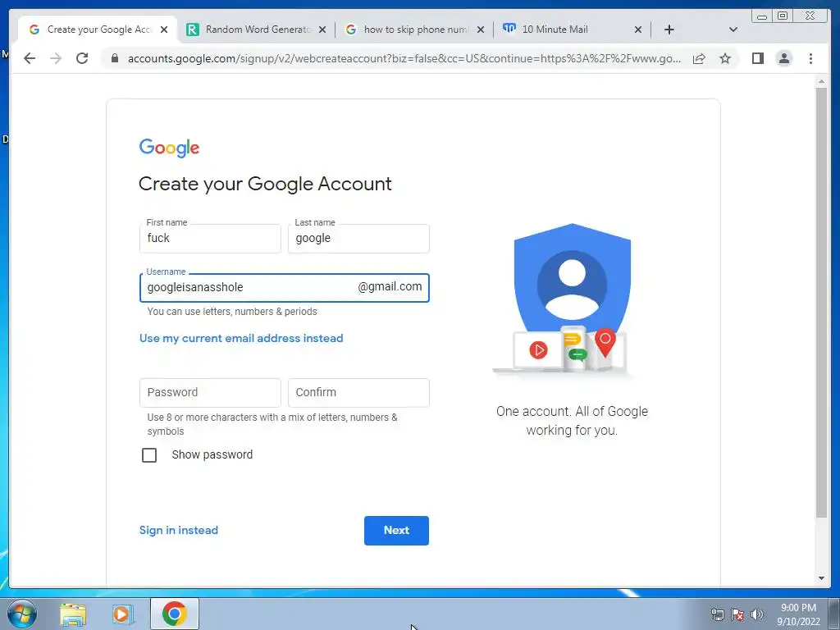840x630 pixels.
Task: Click the scrollbar up arrow
Action: pyautogui.click(x=821, y=82)
